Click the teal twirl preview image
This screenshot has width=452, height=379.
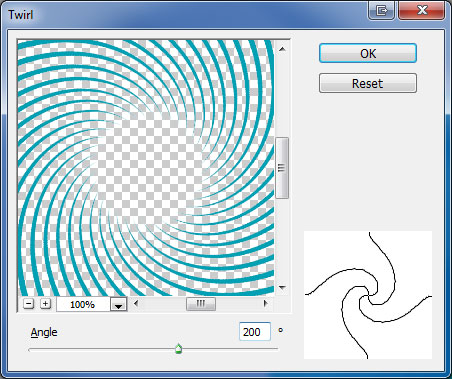(x=146, y=168)
